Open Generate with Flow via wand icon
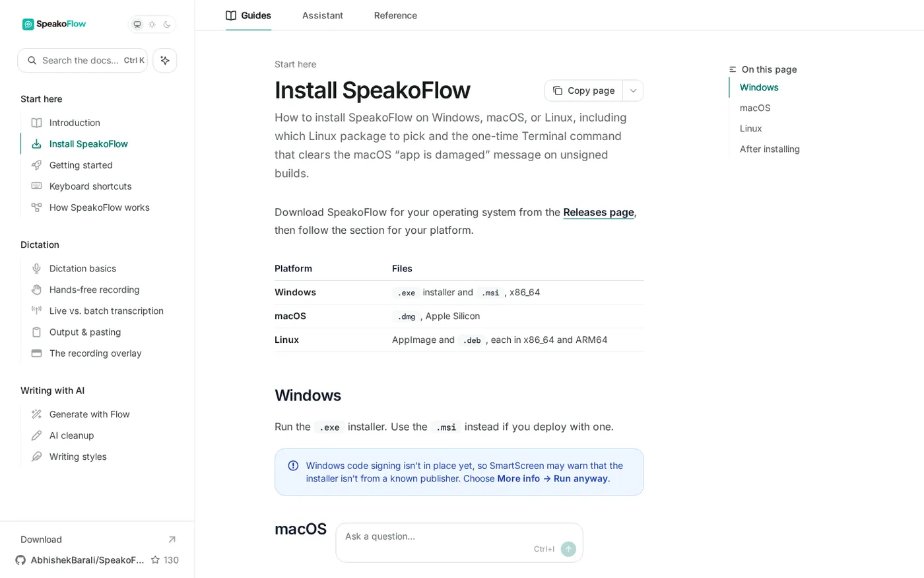Screen dimensions: 924x578 coord(37,414)
